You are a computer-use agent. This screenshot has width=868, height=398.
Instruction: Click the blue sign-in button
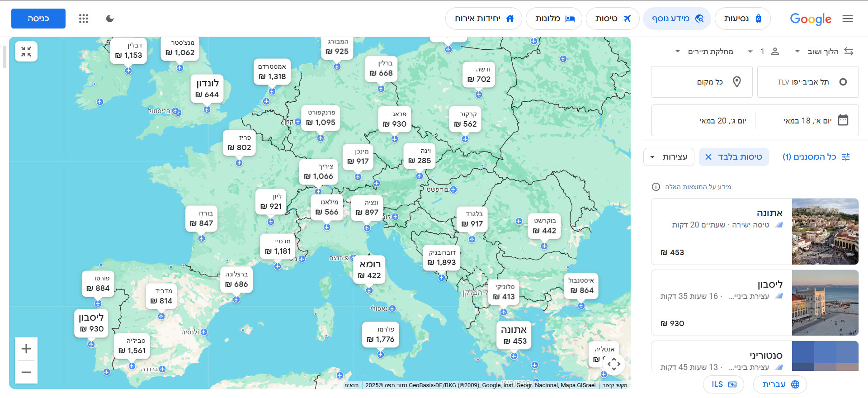tap(38, 19)
